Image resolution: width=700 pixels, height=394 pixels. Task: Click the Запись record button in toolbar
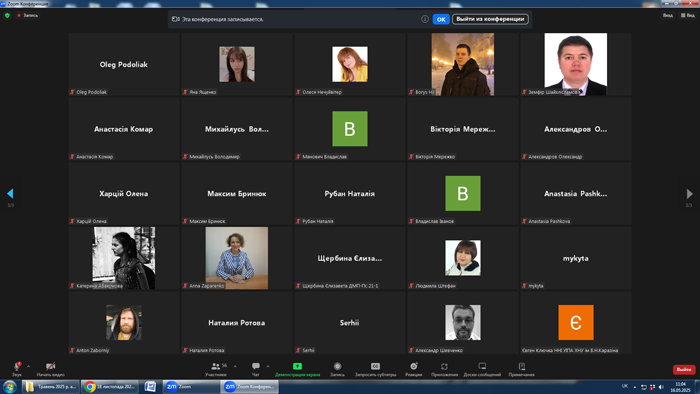338,369
